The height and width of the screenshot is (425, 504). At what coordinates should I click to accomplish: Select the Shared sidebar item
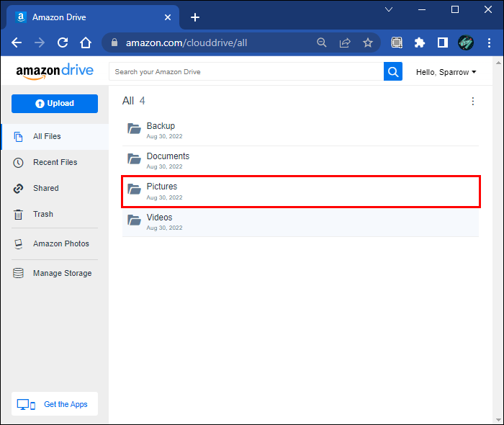point(46,188)
